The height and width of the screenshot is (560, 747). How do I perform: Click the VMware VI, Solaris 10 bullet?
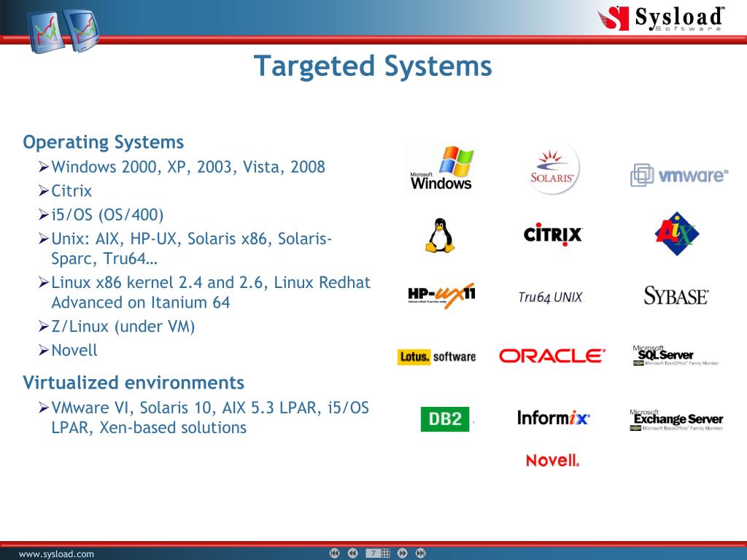click(x=209, y=418)
